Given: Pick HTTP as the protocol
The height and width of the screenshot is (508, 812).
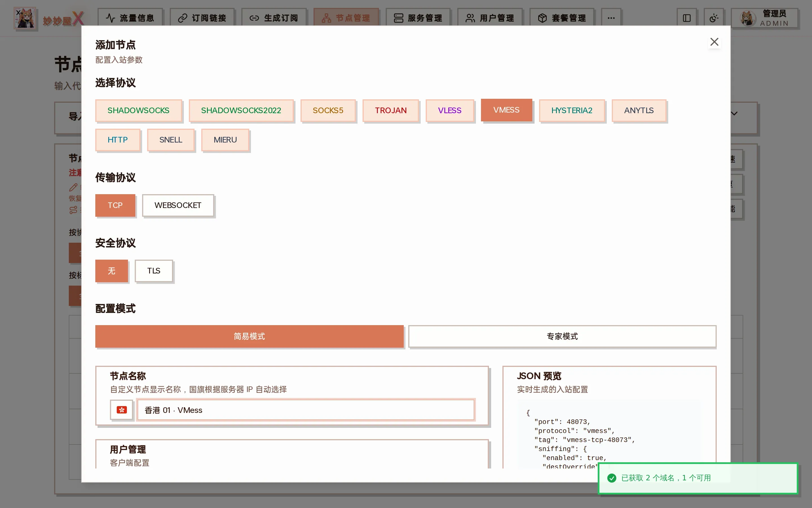Looking at the screenshot, I should point(118,140).
